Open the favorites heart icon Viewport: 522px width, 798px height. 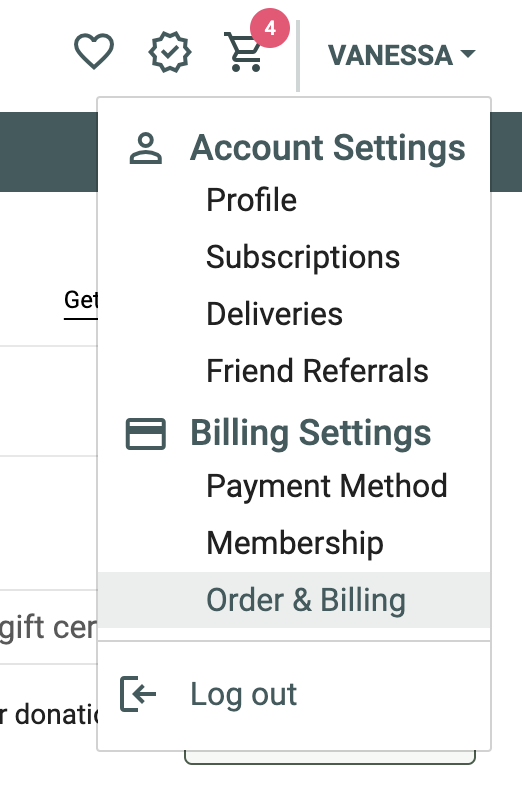tap(94, 51)
